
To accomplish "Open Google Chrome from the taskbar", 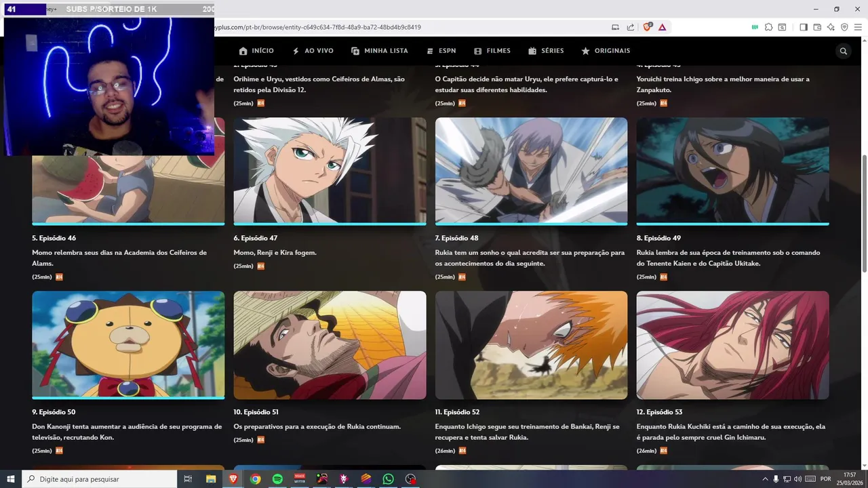I will pos(255,479).
